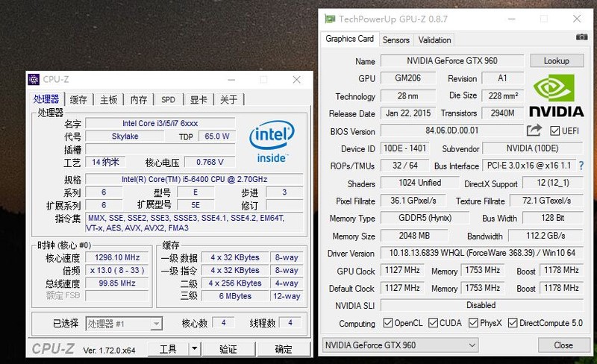
Task: Click the 验证 button in CPU-Z
Action: [228, 349]
